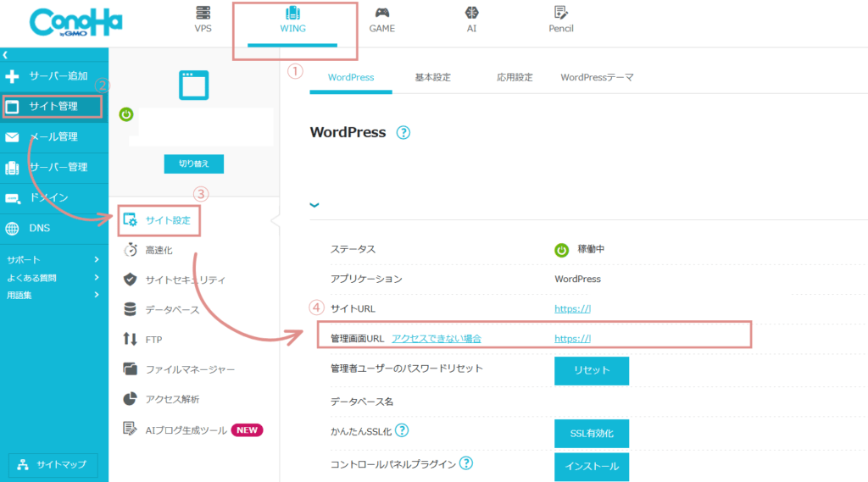Open FTP in the site menu
Viewport: 868px width, 482px height.
coord(154,340)
